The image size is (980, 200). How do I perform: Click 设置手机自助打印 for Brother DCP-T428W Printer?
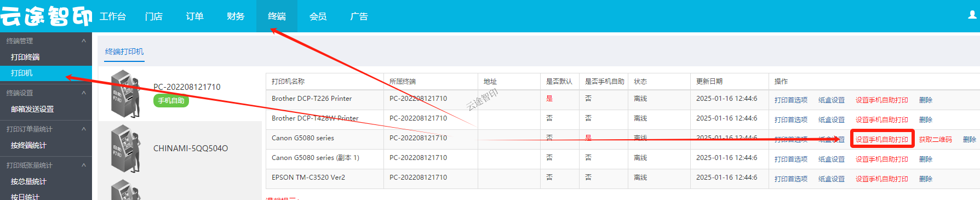click(882, 120)
